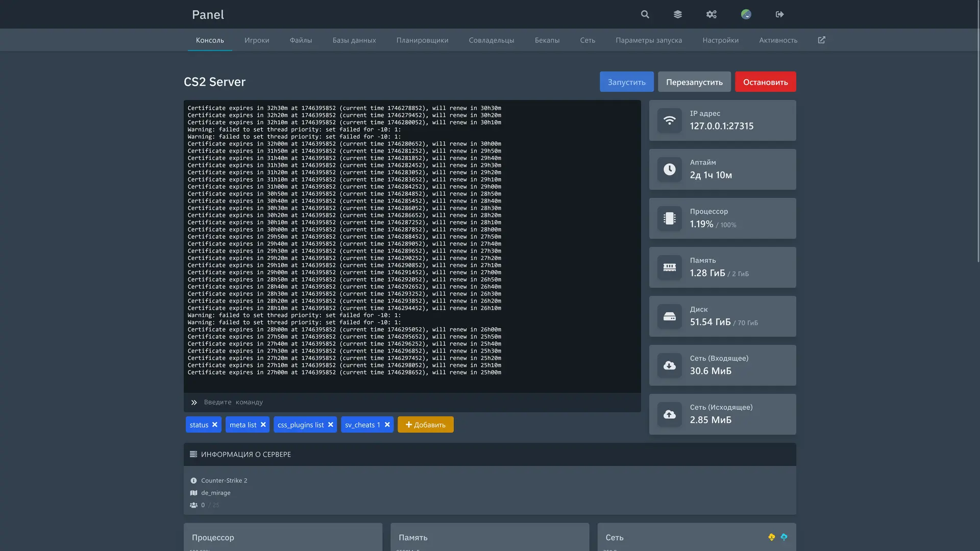This screenshot has height=551, width=980.
Task: Open the Бекапы tab
Action: pos(547,40)
